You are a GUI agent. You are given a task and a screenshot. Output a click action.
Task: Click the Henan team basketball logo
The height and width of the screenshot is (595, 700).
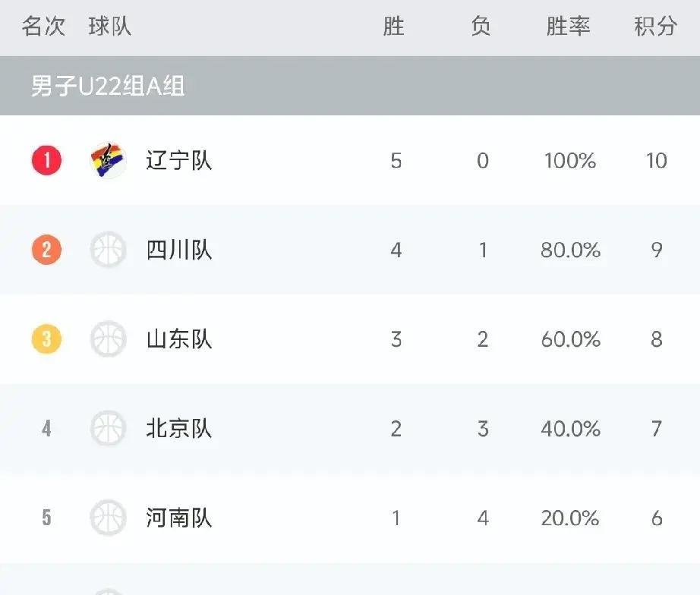click(107, 518)
